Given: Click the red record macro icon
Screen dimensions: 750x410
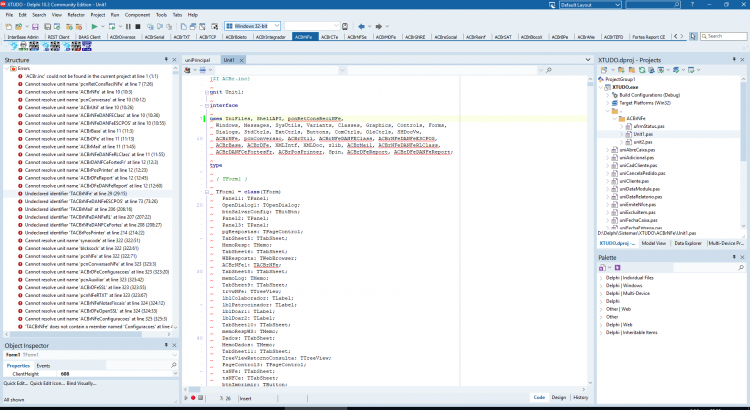Looking at the screenshot, I should [193, 398].
